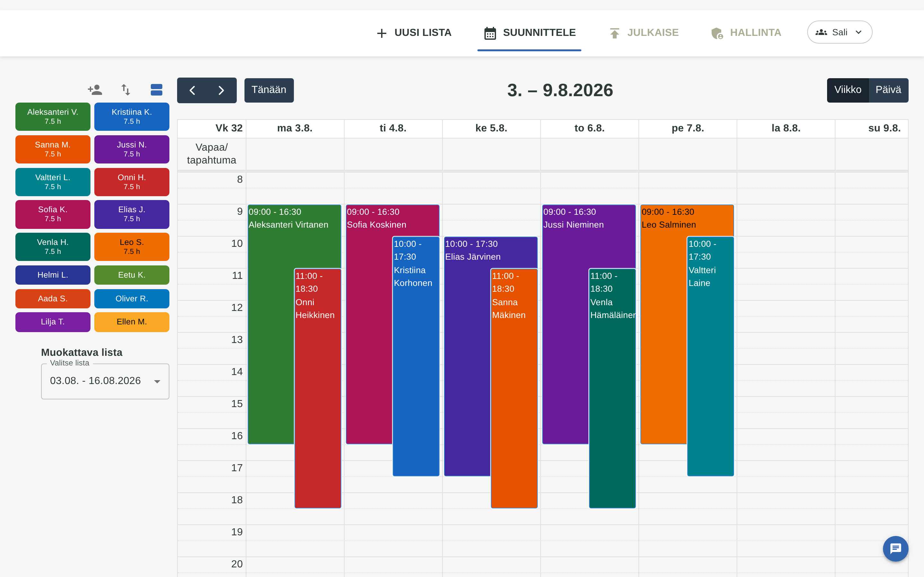Switch to Päivä view
The height and width of the screenshot is (577, 924).
point(888,90)
